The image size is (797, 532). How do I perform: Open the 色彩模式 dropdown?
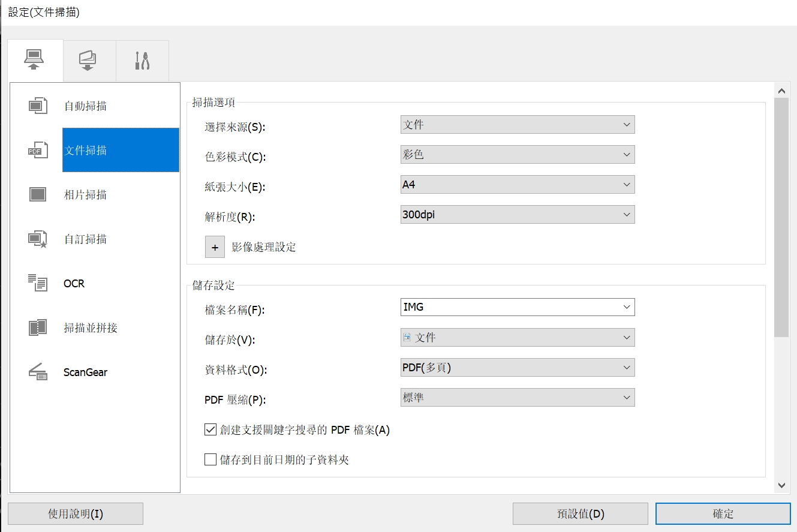(x=518, y=155)
